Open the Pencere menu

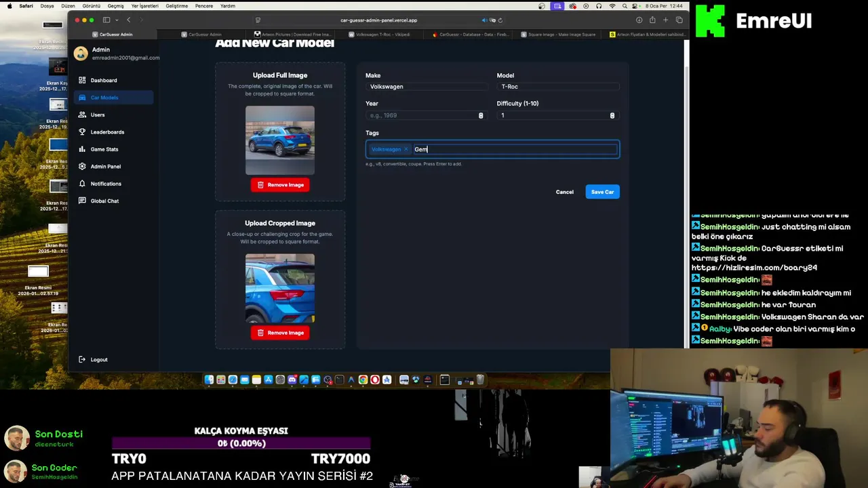(203, 6)
